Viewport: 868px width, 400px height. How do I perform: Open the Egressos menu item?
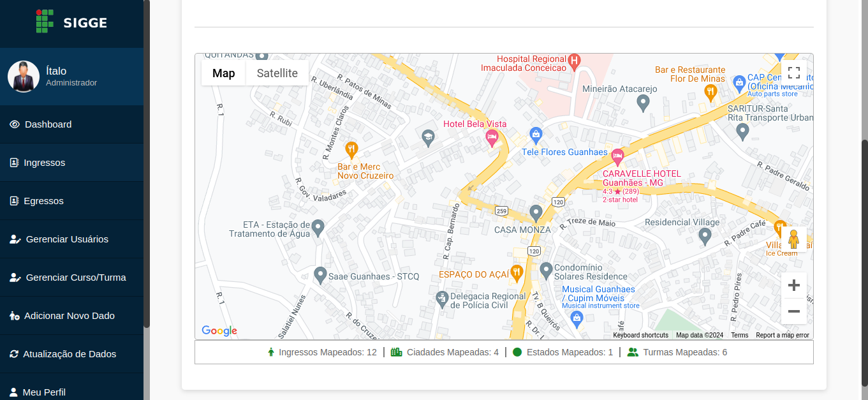click(71, 201)
